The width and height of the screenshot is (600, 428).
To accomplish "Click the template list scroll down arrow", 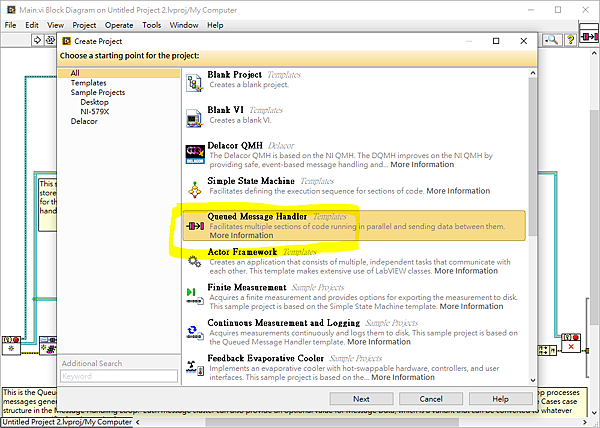I will (532, 380).
